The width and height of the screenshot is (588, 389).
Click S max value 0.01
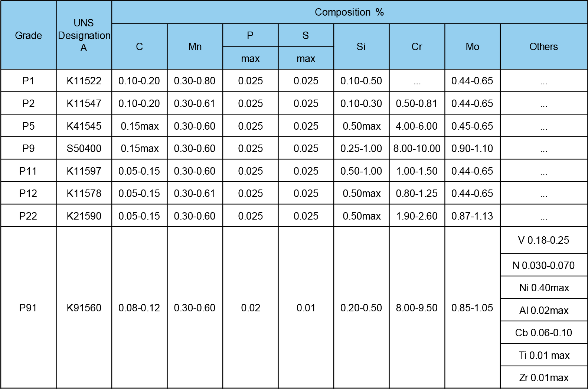point(306,308)
